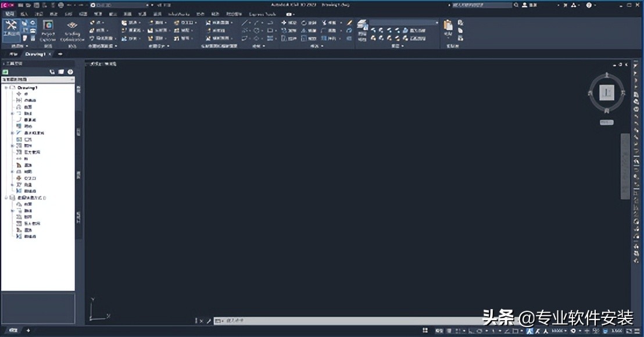Open the WCS dropdown below the ViewCube
Viewport: 644px width, 337px height.
pos(607,123)
